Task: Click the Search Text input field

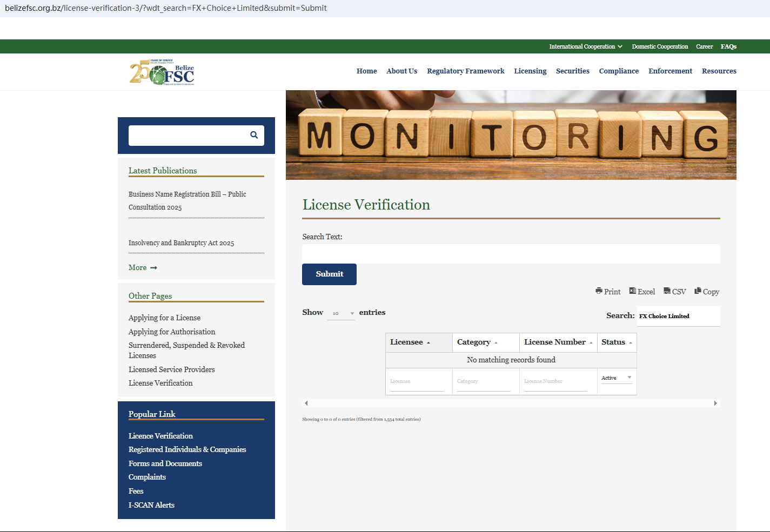Action: coord(511,254)
